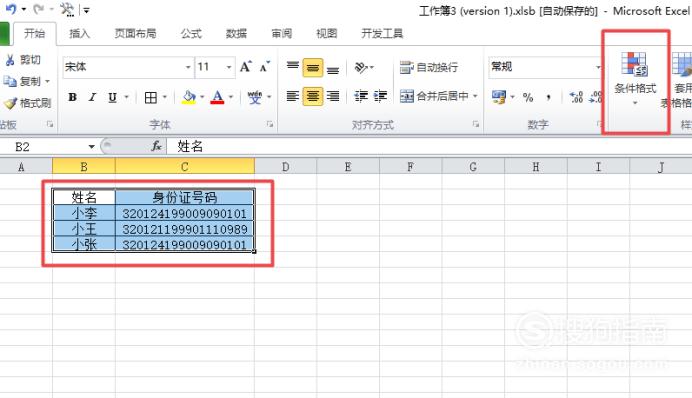Select the cell 320121199901110989

(184, 229)
